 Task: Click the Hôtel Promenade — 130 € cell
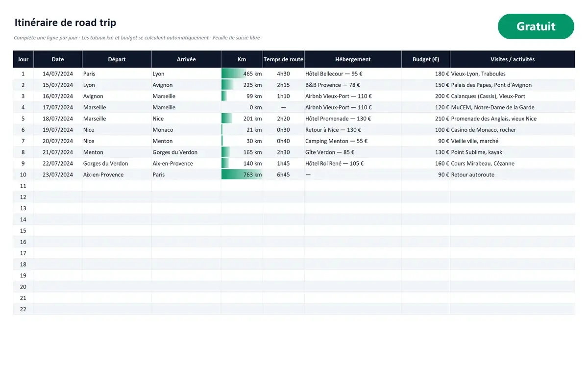click(353, 119)
